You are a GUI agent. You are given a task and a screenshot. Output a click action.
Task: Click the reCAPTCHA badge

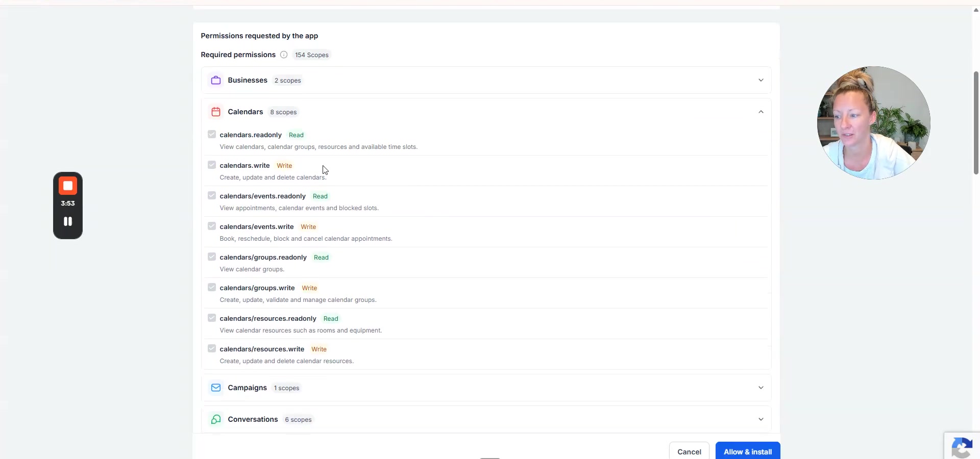(962, 447)
